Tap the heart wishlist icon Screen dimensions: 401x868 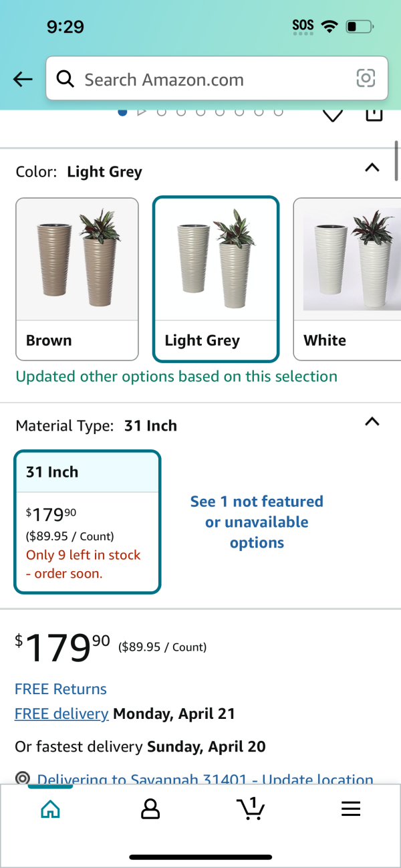[333, 116]
